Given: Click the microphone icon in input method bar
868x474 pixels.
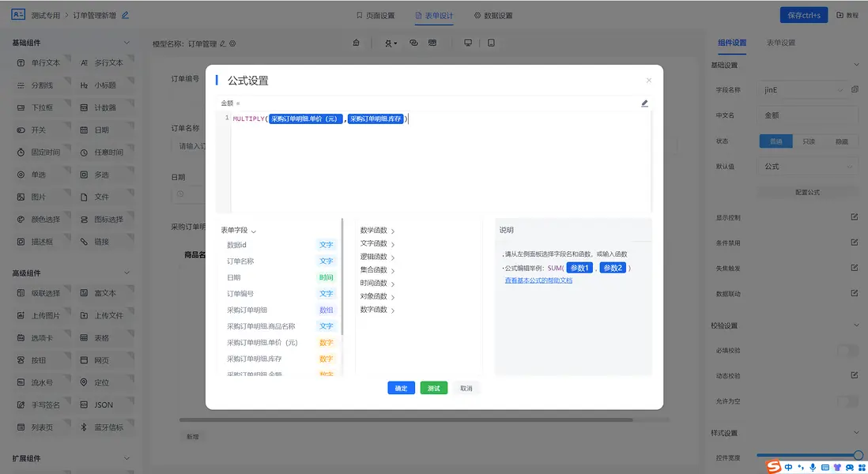Looking at the screenshot, I should [x=813, y=468].
